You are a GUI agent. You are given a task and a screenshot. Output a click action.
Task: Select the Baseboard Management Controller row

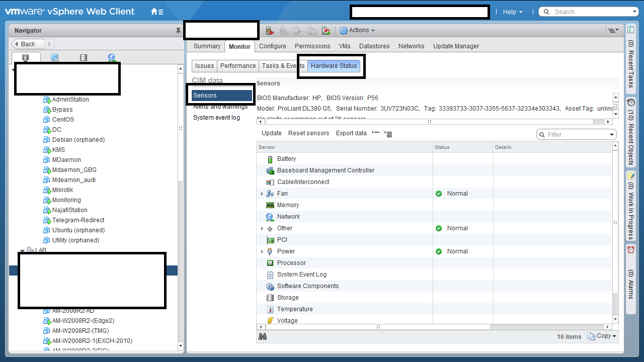tap(435, 170)
